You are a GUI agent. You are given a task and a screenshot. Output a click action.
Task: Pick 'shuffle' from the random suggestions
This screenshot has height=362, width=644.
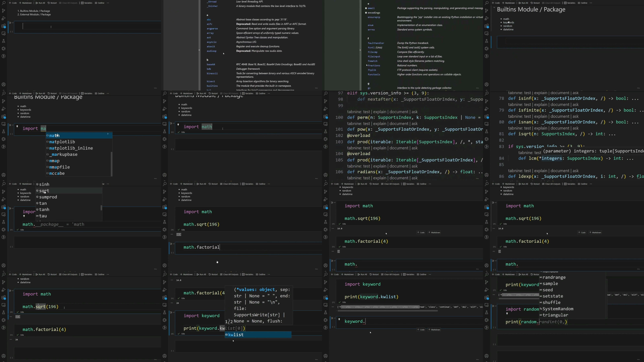(x=573, y=302)
